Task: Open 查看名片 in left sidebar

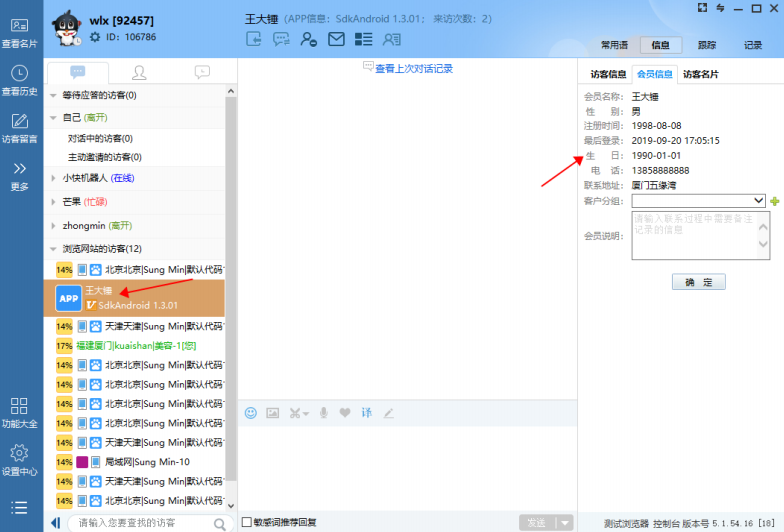Action: (19, 33)
